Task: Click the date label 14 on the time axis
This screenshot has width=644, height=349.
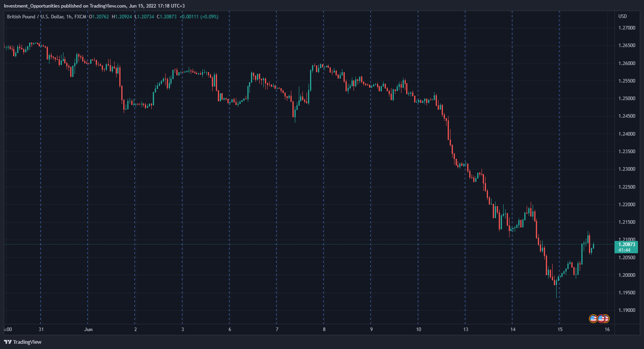Action: pos(513,329)
